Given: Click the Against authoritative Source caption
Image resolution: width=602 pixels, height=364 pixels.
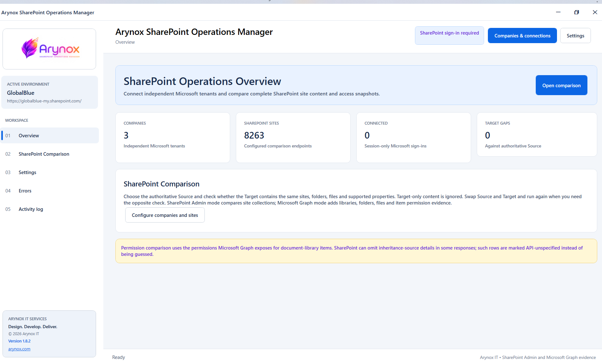Looking at the screenshot, I should [x=513, y=146].
